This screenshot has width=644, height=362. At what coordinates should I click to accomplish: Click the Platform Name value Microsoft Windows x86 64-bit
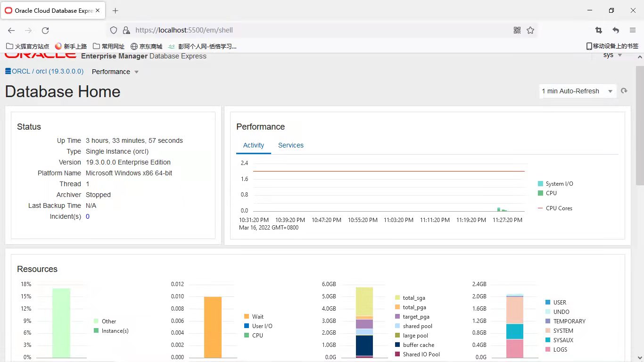(129, 173)
